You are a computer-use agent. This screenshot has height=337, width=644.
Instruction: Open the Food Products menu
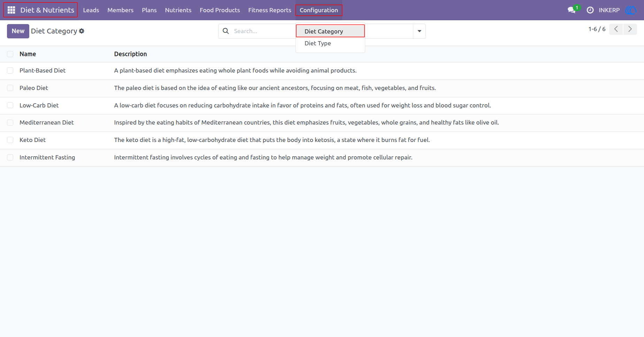220,10
